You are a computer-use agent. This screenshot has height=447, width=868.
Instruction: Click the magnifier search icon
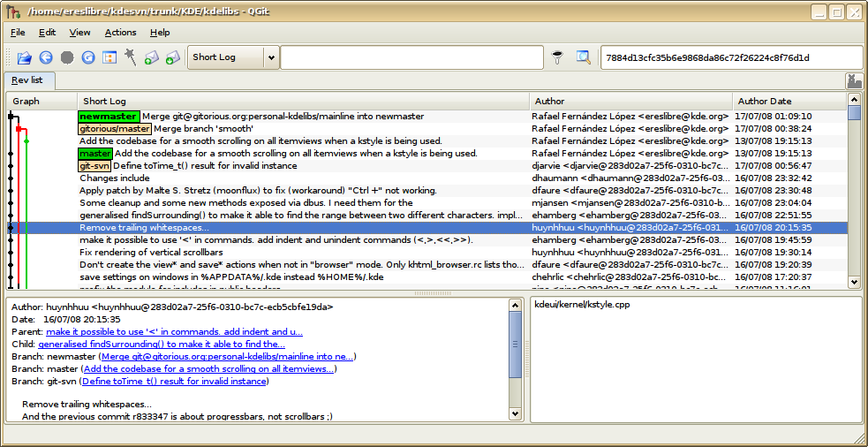click(583, 57)
